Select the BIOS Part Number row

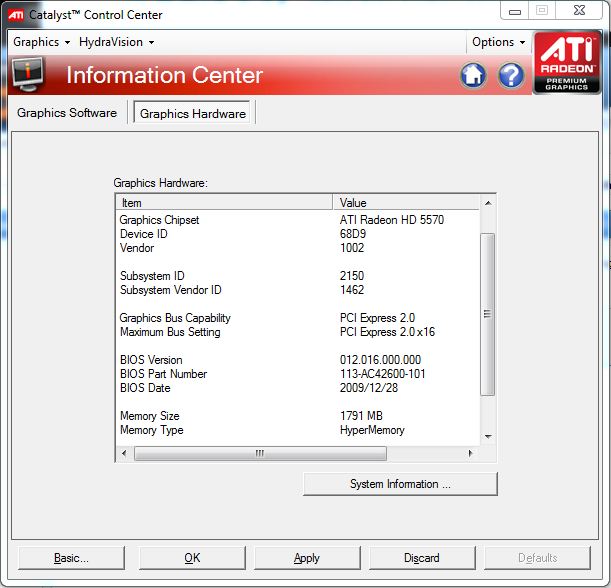tap(298, 374)
